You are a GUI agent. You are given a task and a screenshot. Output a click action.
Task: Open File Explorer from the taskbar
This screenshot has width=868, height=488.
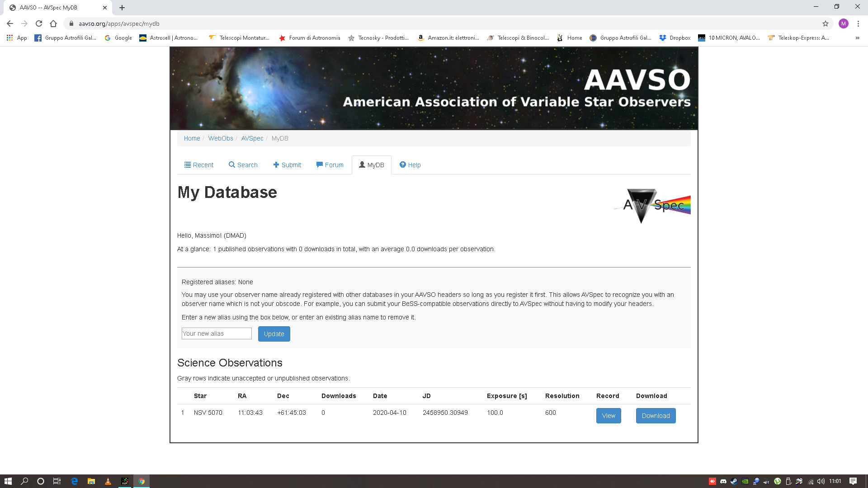tap(91, 481)
